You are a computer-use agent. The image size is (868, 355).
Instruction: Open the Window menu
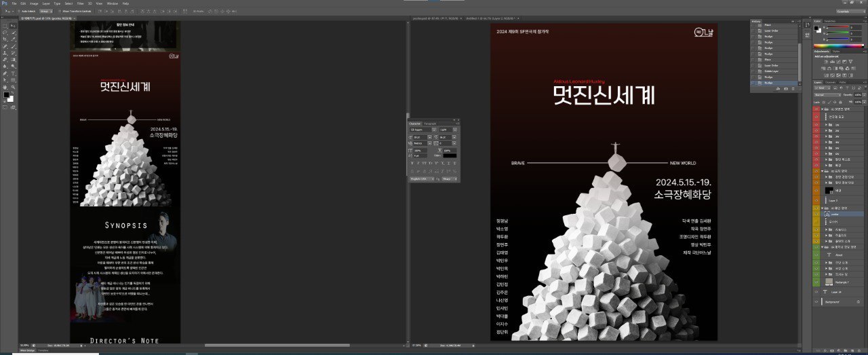pyautogui.click(x=113, y=3)
